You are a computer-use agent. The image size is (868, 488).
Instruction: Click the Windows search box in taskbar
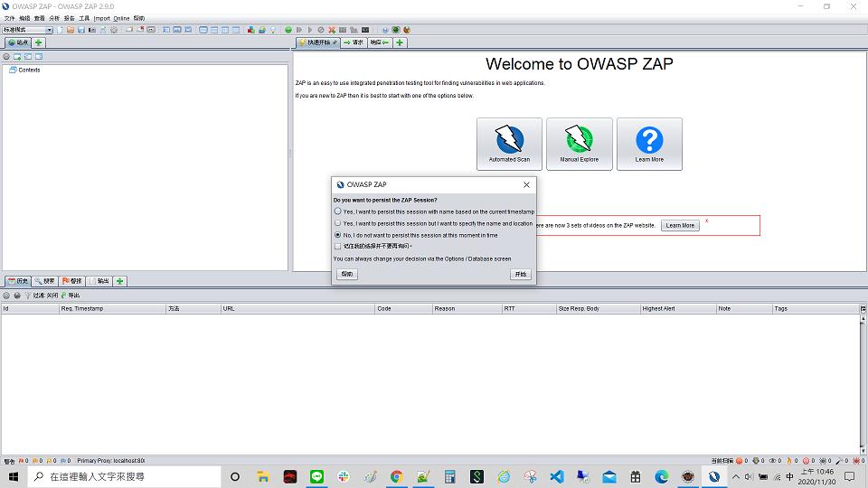coord(124,476)
